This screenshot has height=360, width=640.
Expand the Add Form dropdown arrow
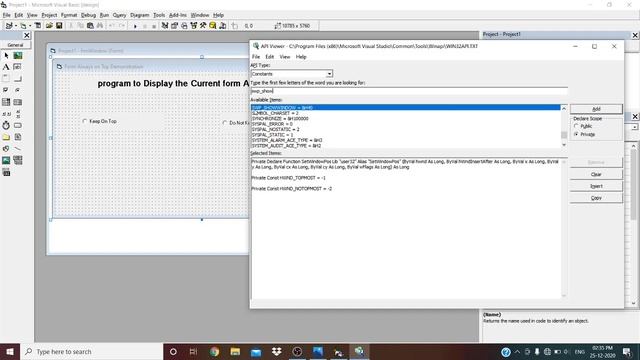30,26
